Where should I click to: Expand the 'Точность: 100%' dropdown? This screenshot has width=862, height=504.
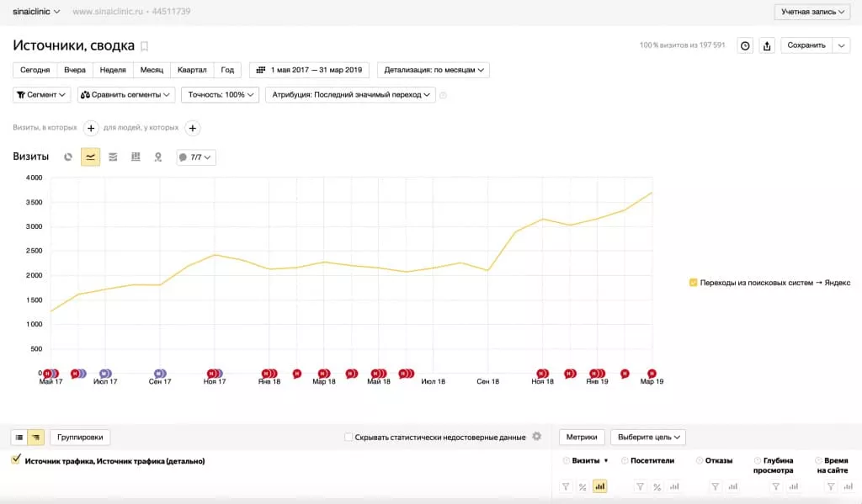pos(220,95)
